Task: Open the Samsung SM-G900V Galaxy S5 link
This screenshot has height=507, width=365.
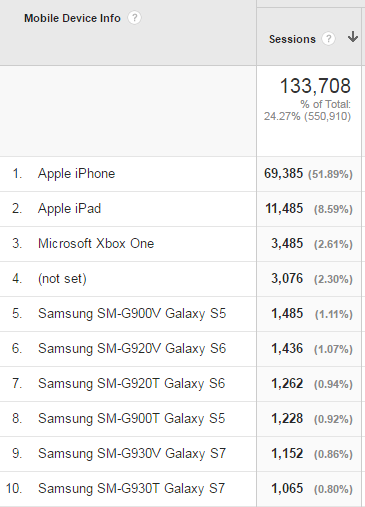Action: (132, 314)
